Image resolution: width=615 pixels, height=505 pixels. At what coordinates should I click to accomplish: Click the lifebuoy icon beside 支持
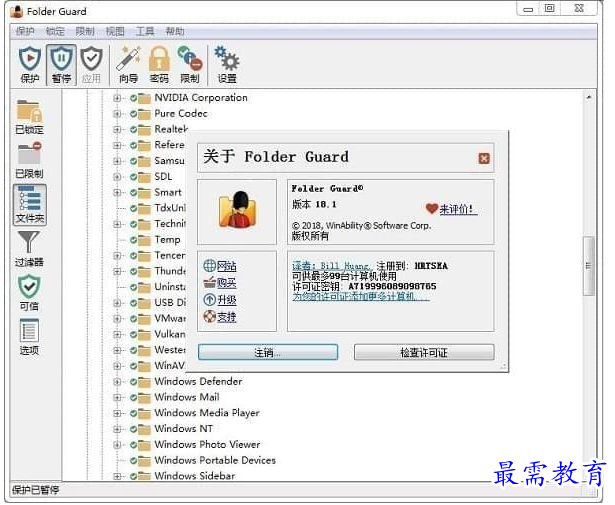point(209,316)
